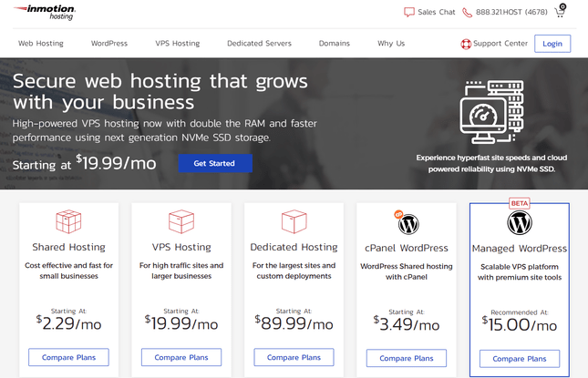Image resolution: width=588 pixels, height=378 pixels.
Task: Click the $2.29/mo price
Action: pos(68,323)
